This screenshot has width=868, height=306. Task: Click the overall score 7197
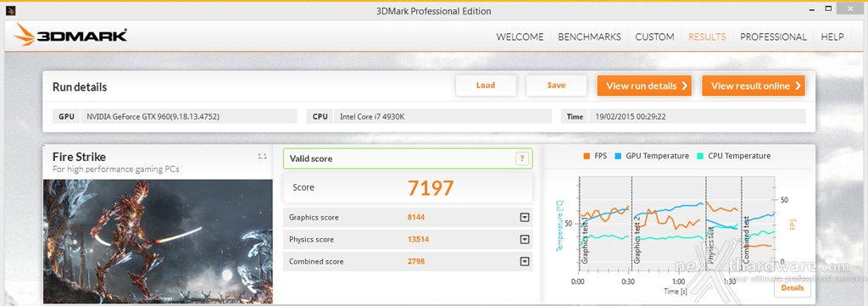point(431,188)
